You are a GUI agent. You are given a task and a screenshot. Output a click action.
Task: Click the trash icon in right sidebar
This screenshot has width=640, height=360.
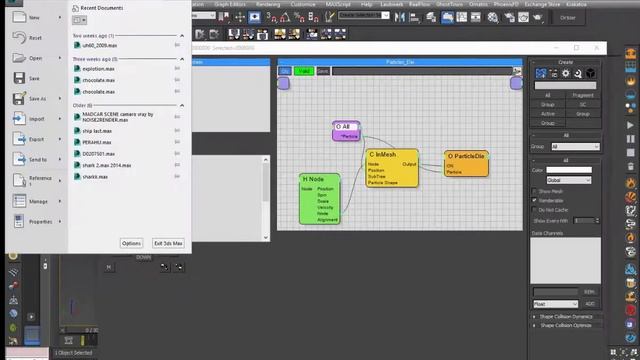(x=631, y=167)
